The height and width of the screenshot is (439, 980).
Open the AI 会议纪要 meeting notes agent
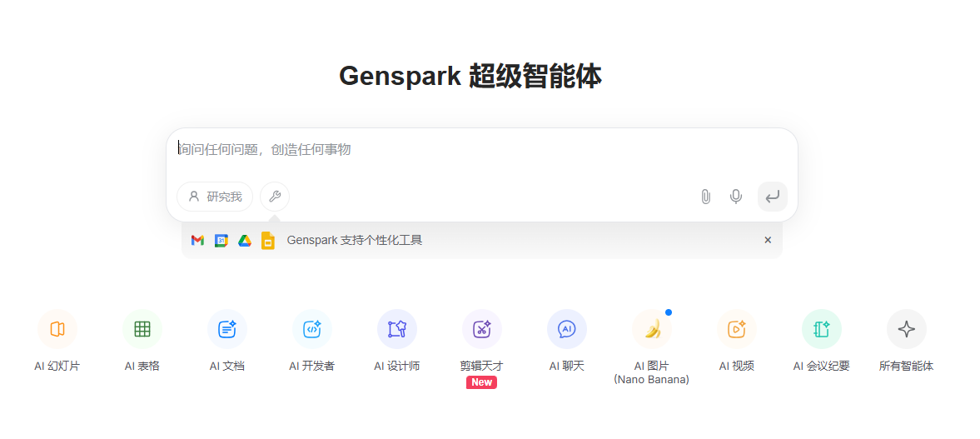[822, 329]
